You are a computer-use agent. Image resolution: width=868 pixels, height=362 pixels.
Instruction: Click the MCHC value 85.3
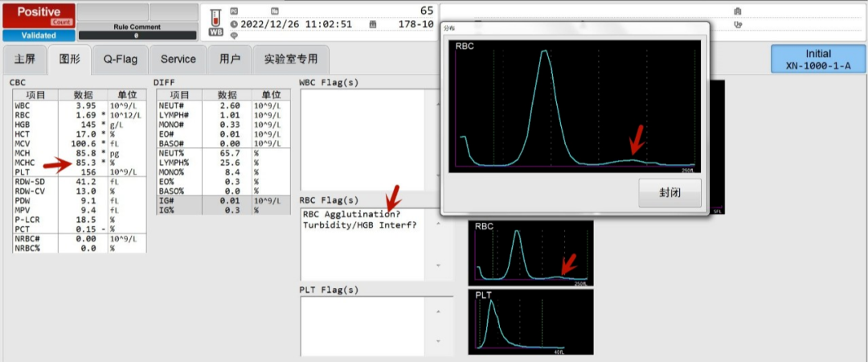coord(84,163)
